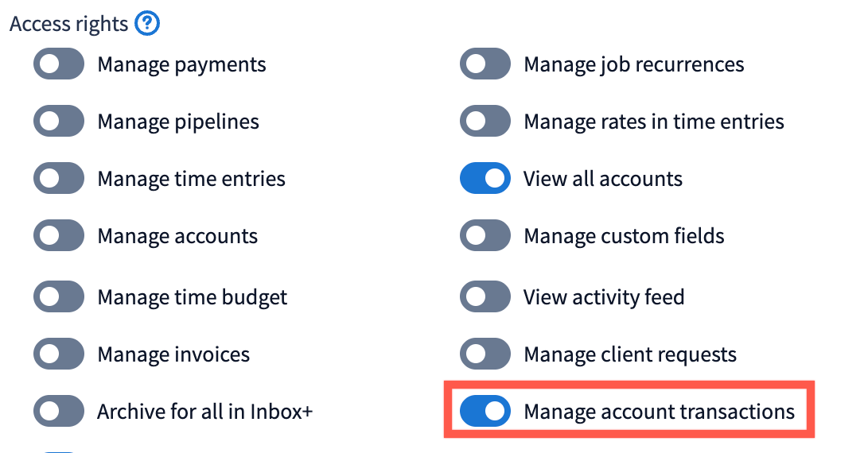Image resolution: width=868 pixels, height=453 pixels.
Task: Disable Manage account transactions toggle
Action: (x=485, y=412)
